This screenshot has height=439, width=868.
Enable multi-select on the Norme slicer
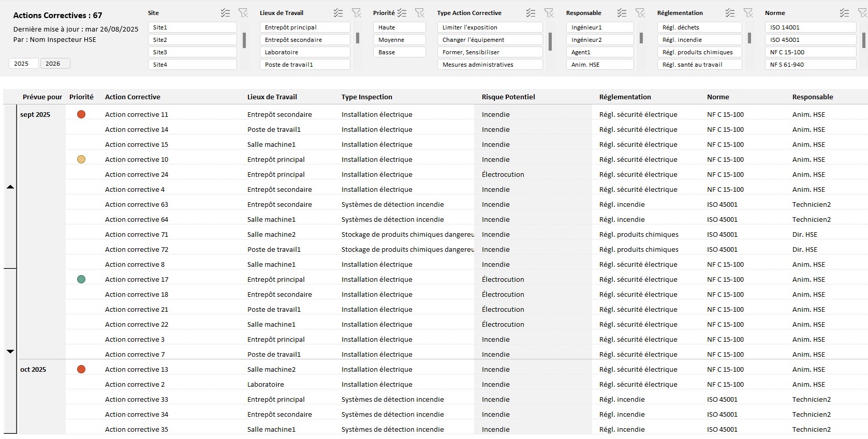coord(844,13)
